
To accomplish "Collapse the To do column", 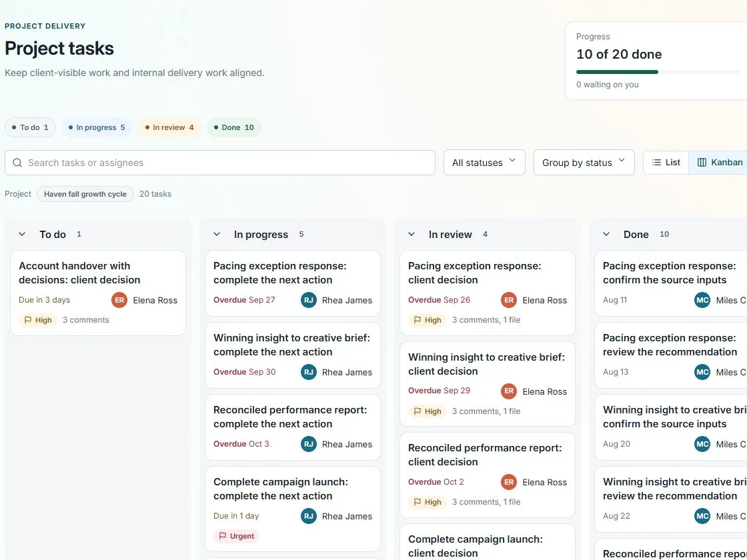I will click(x=22, y=234).
